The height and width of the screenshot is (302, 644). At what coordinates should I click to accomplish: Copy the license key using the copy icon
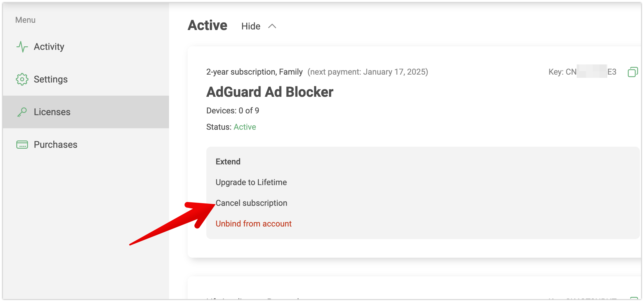pos(633,72)
